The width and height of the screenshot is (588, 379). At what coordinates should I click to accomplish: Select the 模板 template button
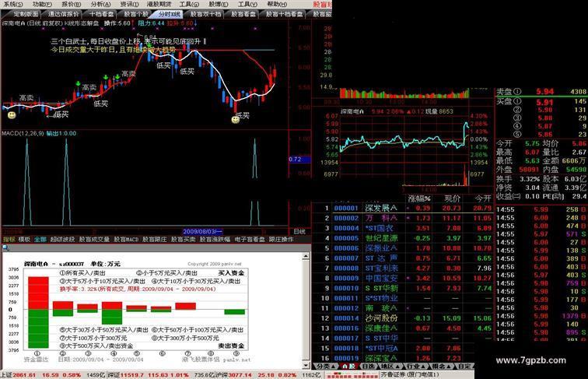point(24,239)
